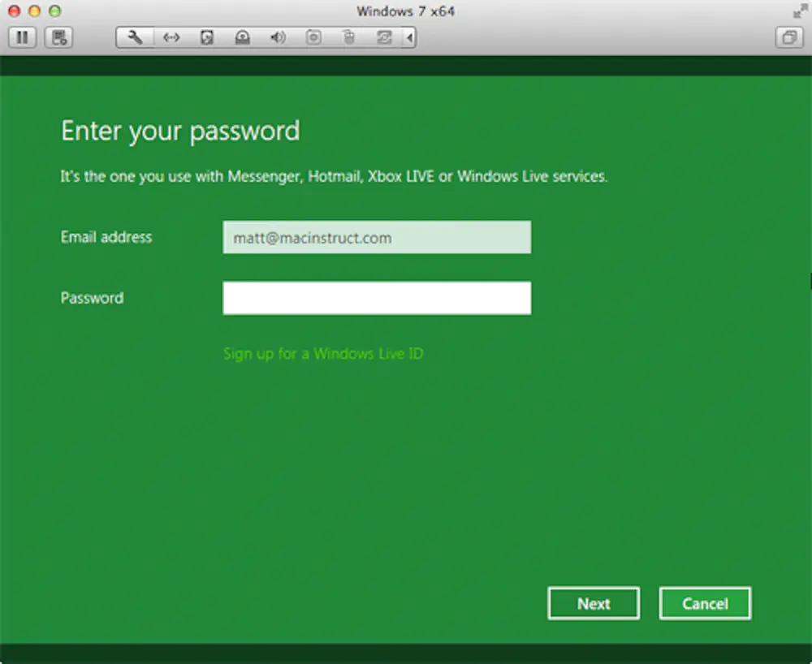Minimize the window with yellow button
Screen dimensions: 812x664
(34, 11)
